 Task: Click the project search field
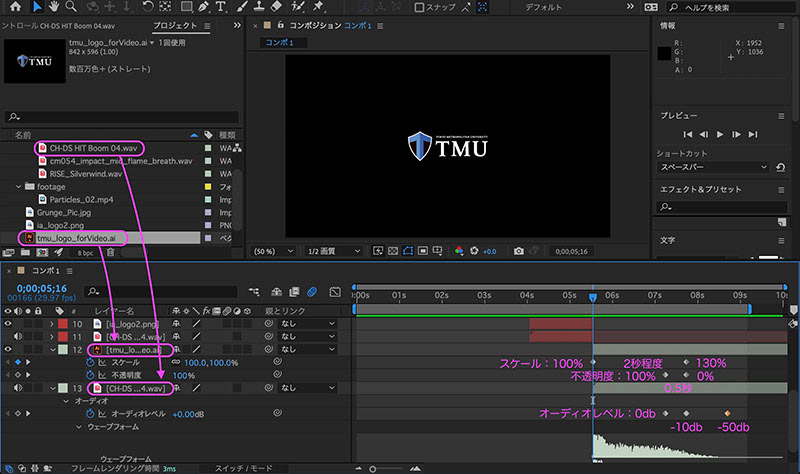(x=121, y=117)
